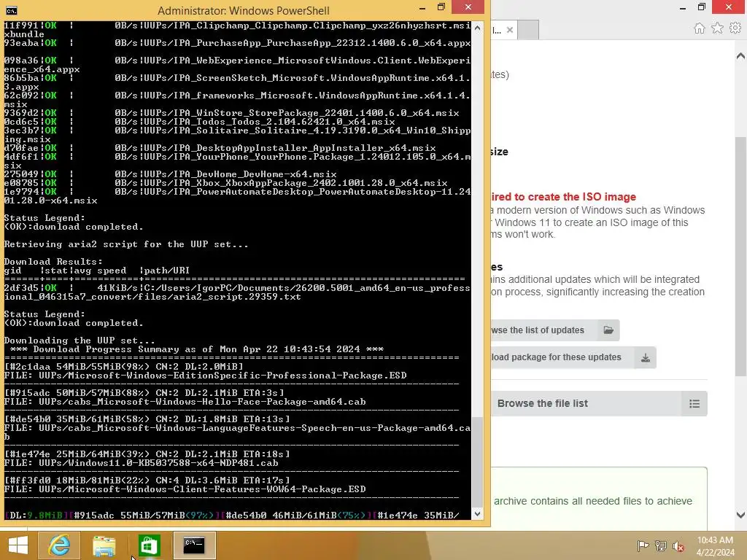Click the red 'create the ISO image' heading
The image size is (747, 560).
point(564,197)
